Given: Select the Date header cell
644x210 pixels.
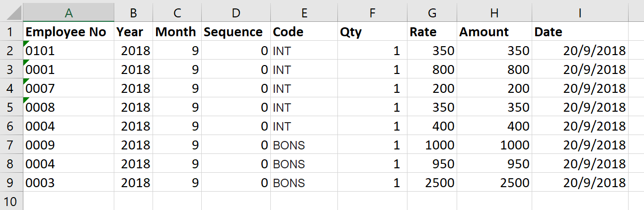Looking at the screenshot, I should coord(579,32).
